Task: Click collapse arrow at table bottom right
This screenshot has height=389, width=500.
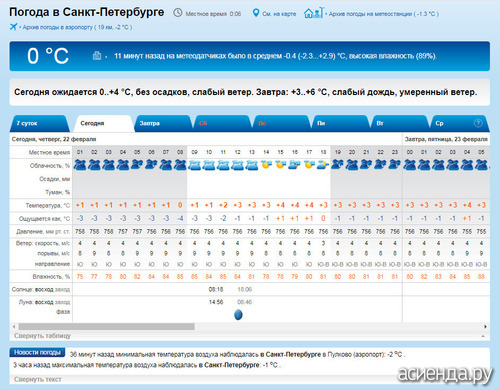Action: point(483,336)
